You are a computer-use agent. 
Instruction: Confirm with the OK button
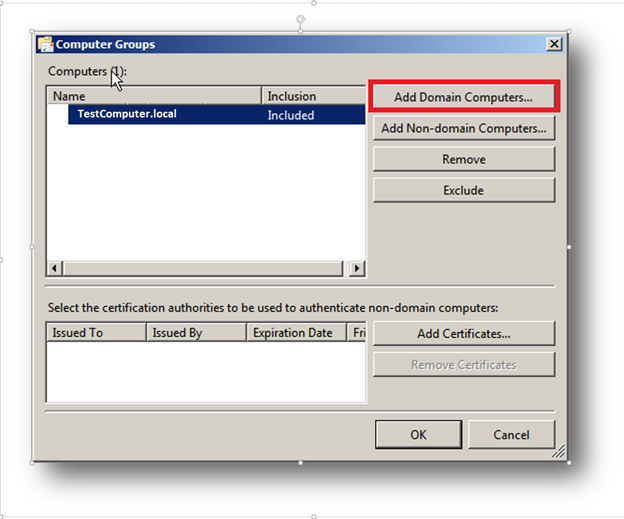tap(418, 434)
